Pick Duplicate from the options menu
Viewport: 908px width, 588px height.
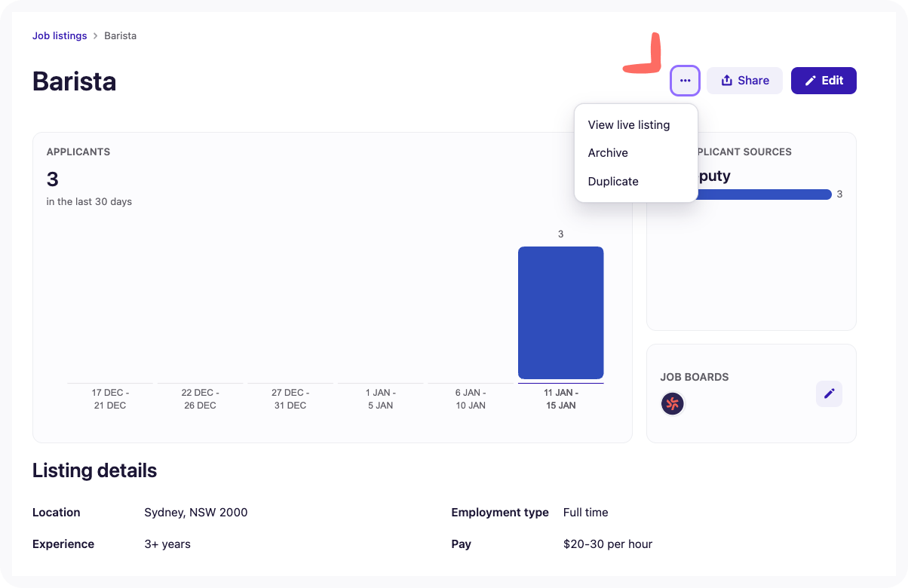point(613,182)
